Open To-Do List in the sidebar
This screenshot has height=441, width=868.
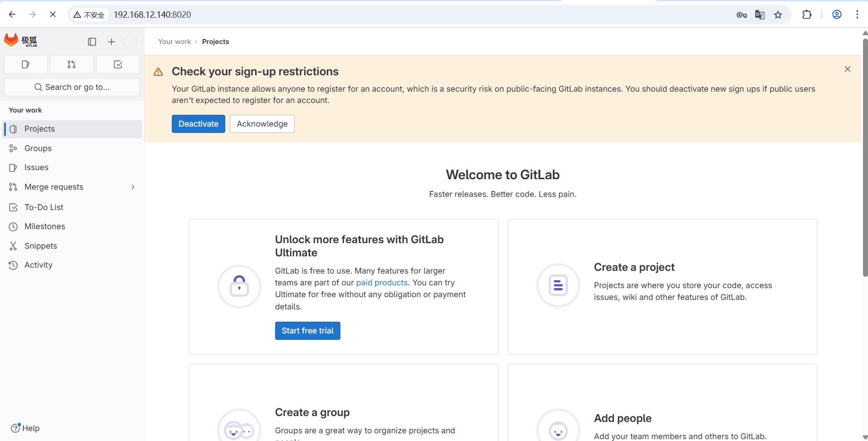73,207
